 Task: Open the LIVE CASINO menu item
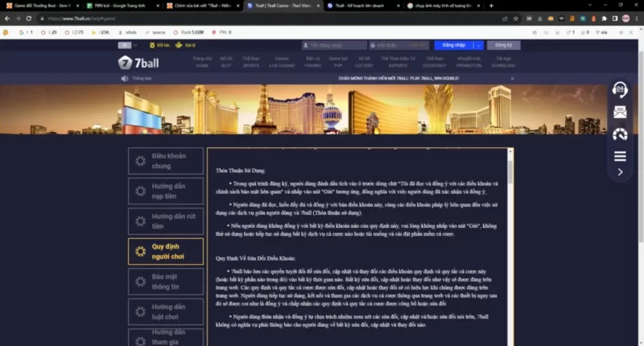[x=282, y=62]
